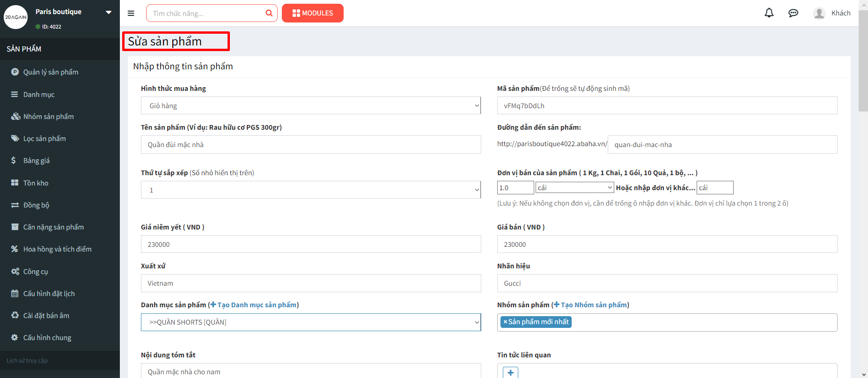
Task: Open the 'Danh mục sản phẩm' dropdown
Action: [x=310, y=322]
